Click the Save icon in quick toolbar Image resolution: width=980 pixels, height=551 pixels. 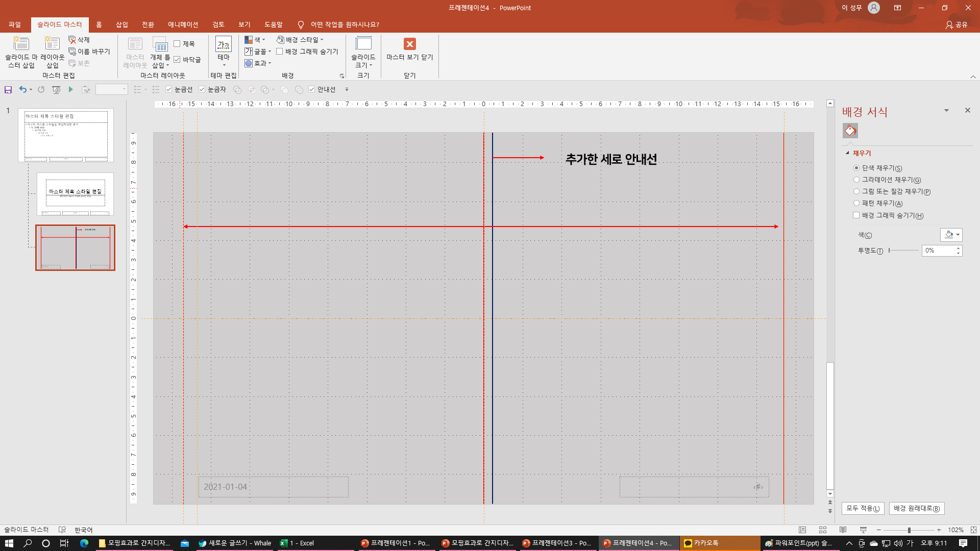(x=8, y=90)
